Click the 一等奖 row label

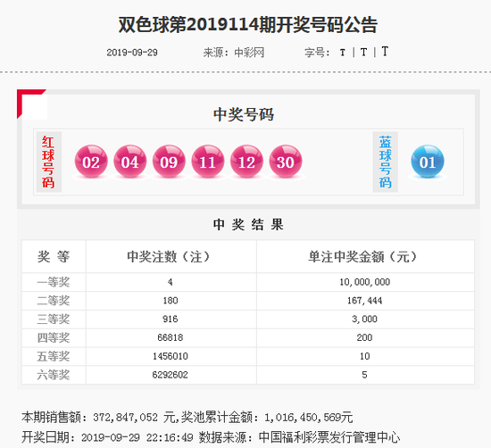[54, 282]
